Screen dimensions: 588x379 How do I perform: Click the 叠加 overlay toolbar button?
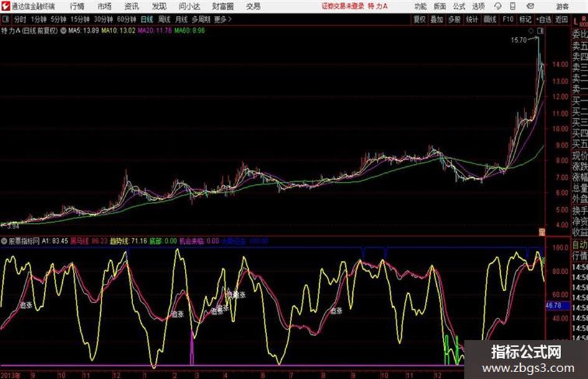point(437,19)
